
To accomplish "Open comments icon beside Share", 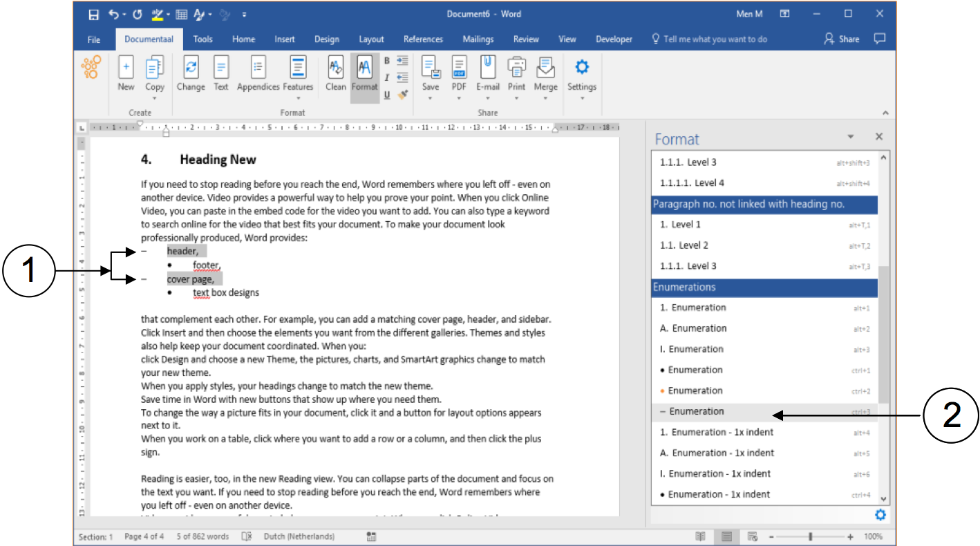I will [x=880, y=39].
